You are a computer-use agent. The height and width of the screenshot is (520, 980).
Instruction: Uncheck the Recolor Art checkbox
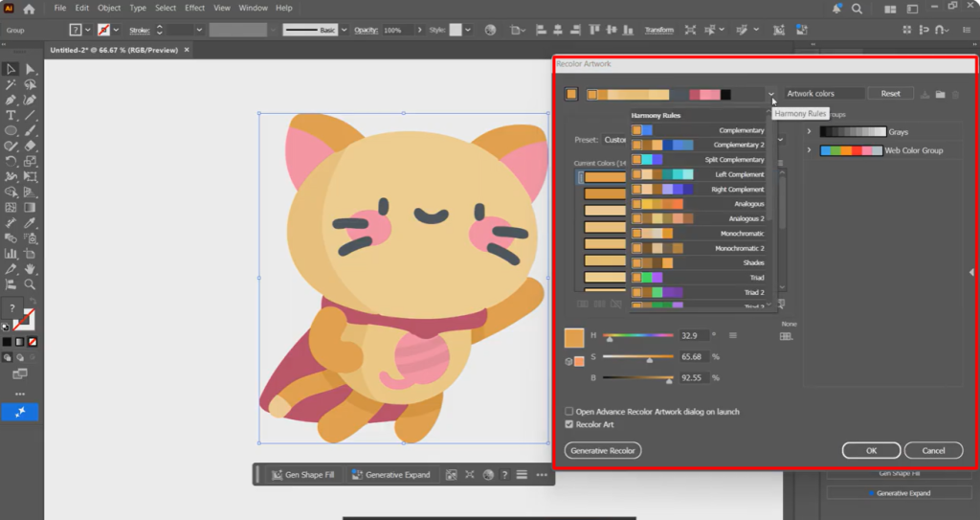click(568, 424)
